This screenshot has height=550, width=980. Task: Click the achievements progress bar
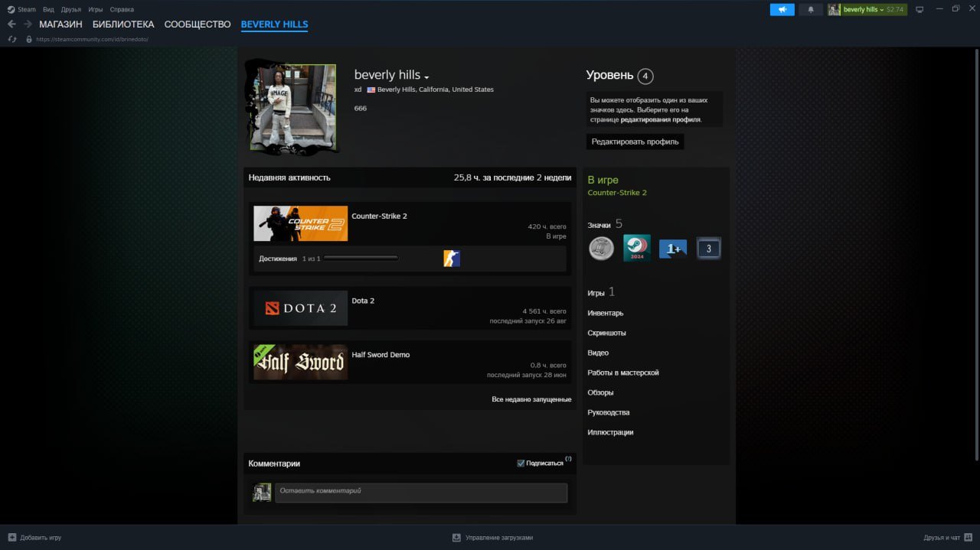(361, 259)
